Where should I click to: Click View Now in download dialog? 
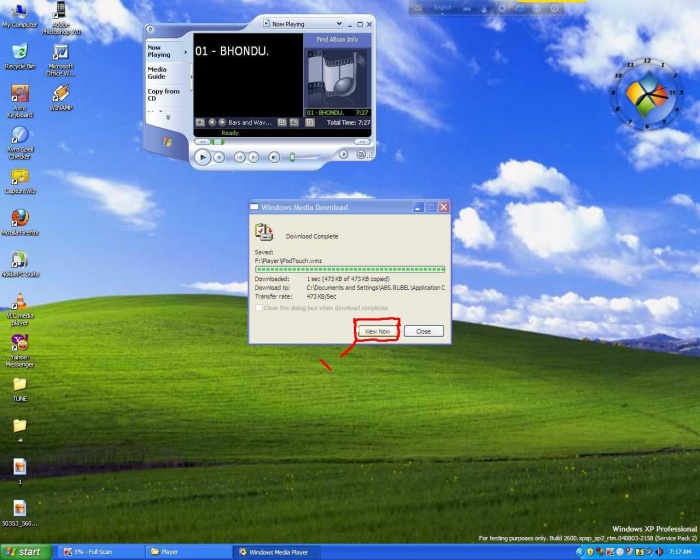click(377, 331)
